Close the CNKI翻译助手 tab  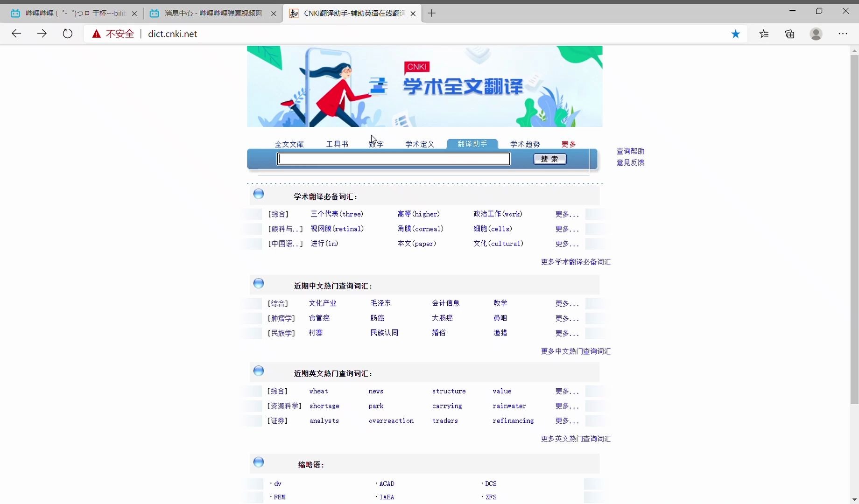413,14
